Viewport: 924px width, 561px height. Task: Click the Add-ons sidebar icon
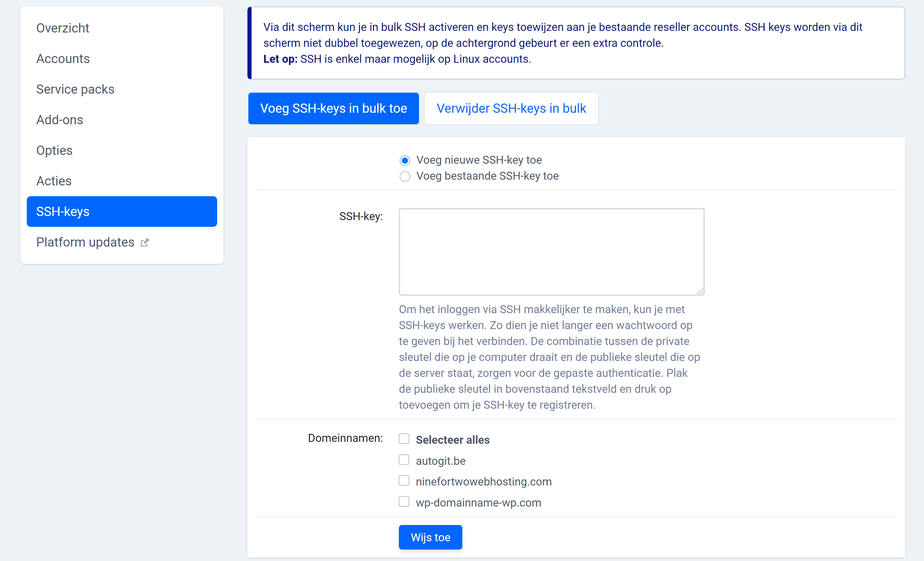(x=60, y=119)
